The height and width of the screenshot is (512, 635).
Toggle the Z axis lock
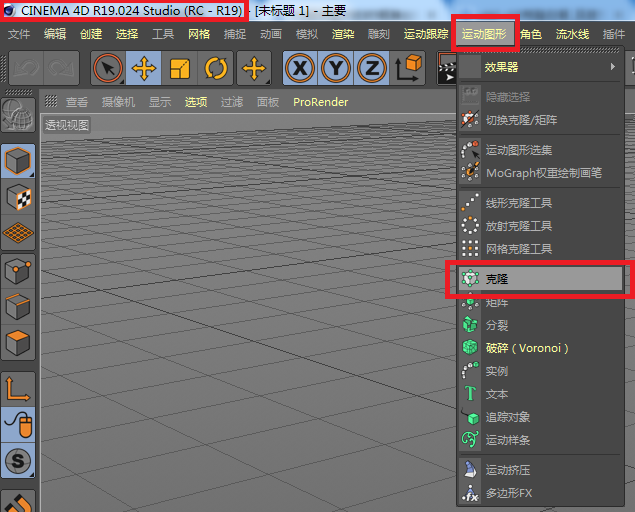pyautogui.click(x=371, y=68)
